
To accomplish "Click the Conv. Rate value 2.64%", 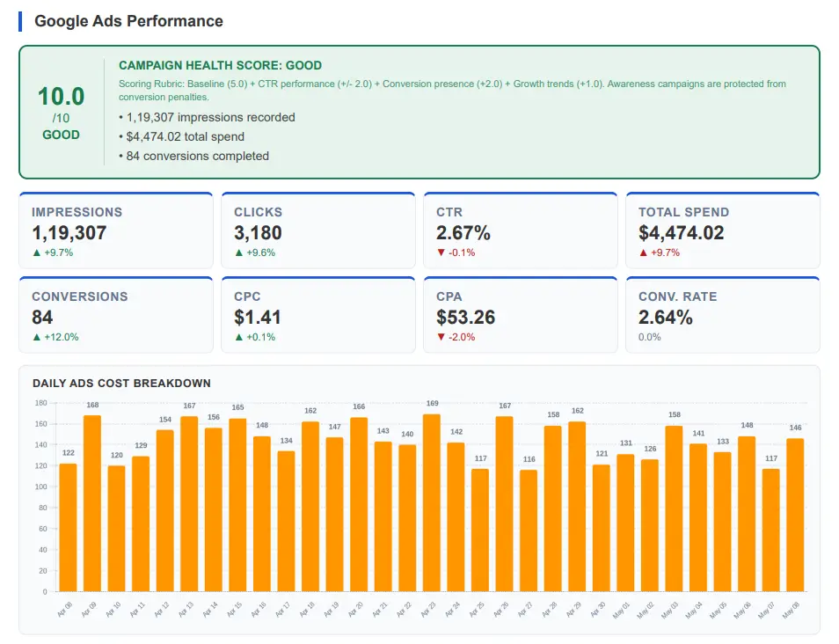I will pos(666,318).
